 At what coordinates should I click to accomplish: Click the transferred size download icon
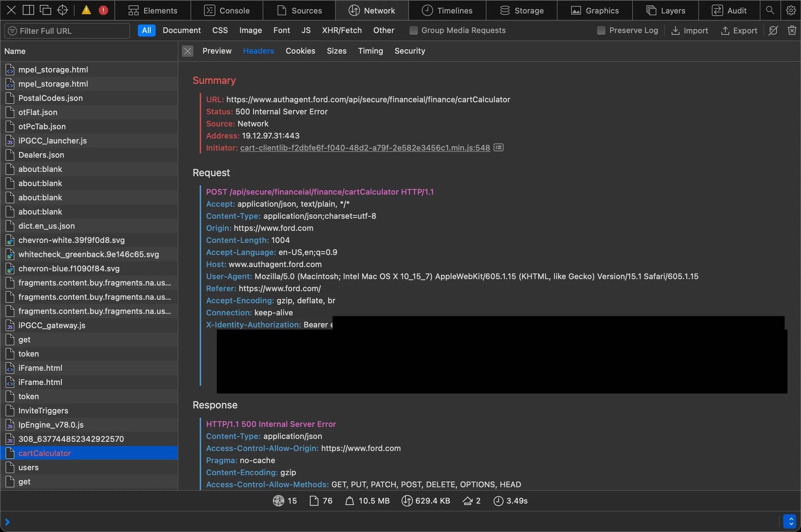coord(407,501)
